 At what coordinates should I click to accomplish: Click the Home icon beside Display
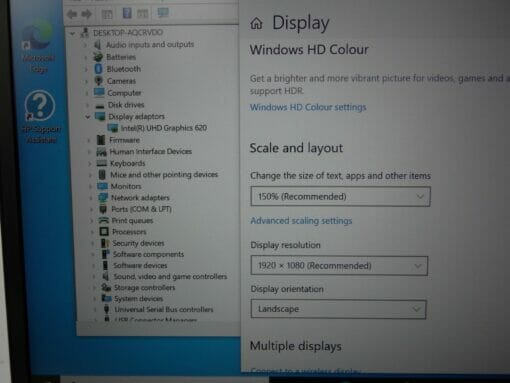click(x=256, y=23)
